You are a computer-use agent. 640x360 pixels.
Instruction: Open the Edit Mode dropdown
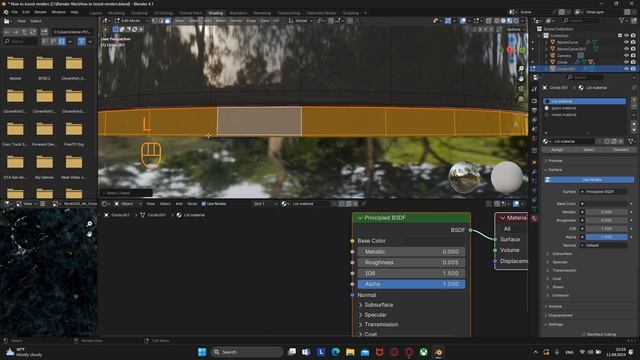point(131,20)
